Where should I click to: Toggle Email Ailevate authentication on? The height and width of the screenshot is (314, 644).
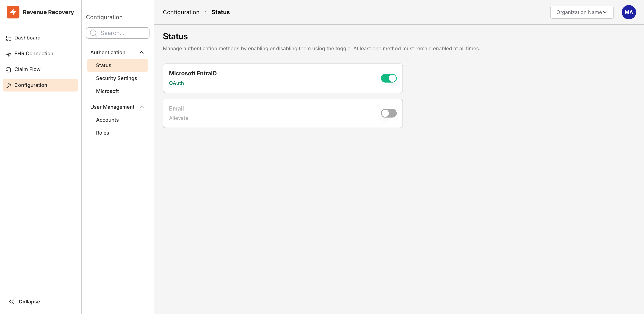pos(388,113)
